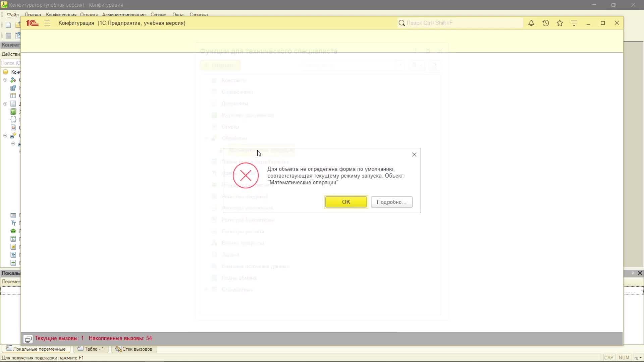Open Отладка menu in Configurator
644x362 pixels.
coord(89,15)
